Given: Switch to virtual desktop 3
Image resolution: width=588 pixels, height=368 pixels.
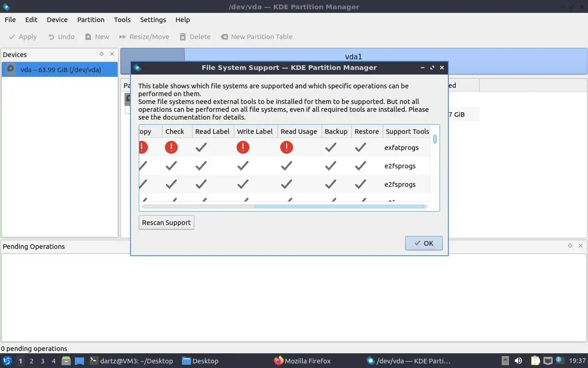Looking at the screenshot, I should coord(42,361).
